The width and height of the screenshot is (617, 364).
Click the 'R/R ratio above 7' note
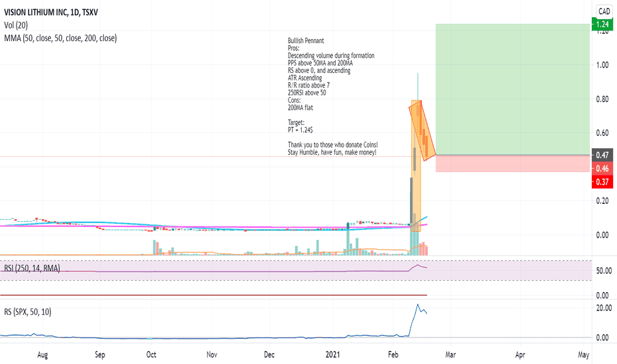click(x=308, y=85)
